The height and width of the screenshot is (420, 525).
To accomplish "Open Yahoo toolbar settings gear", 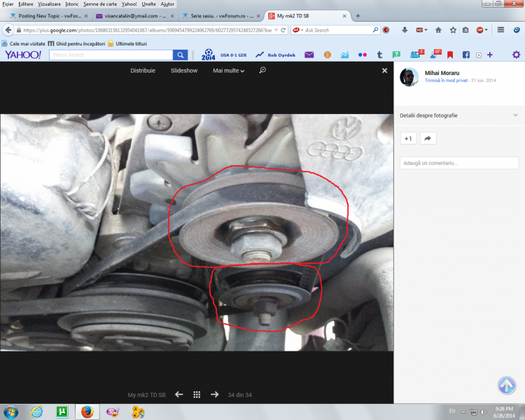I will coord(516,55).
